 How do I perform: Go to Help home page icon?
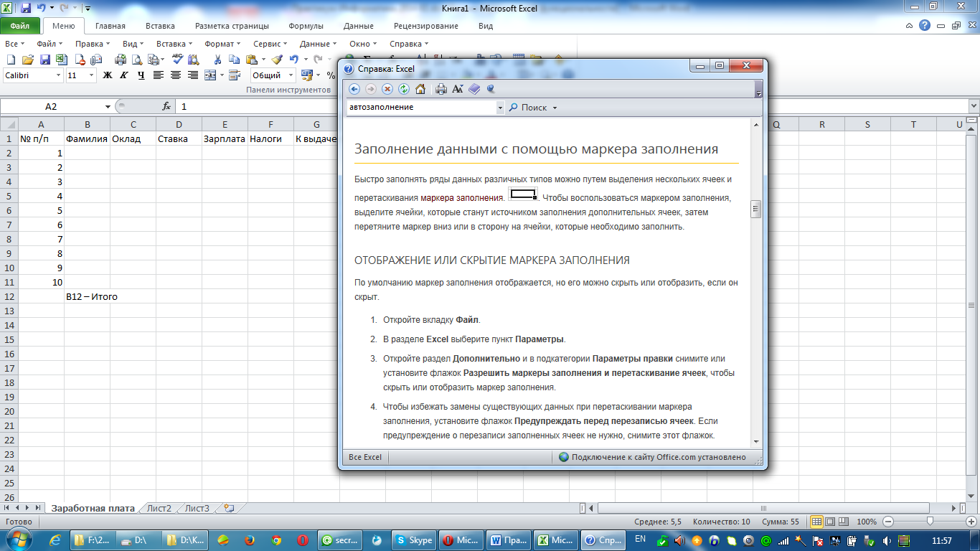pyautogui.click(x=420, y=89)
